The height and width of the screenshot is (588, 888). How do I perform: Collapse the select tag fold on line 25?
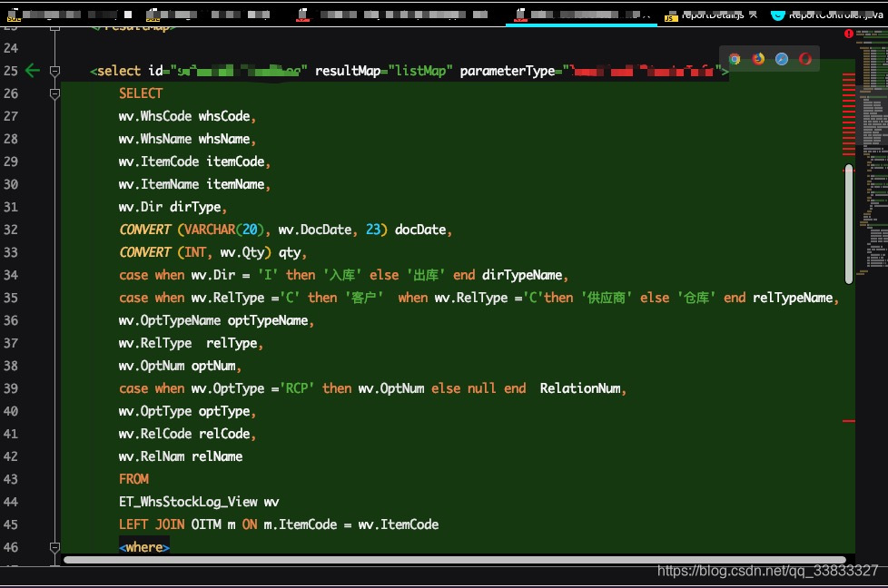(55, 72)
